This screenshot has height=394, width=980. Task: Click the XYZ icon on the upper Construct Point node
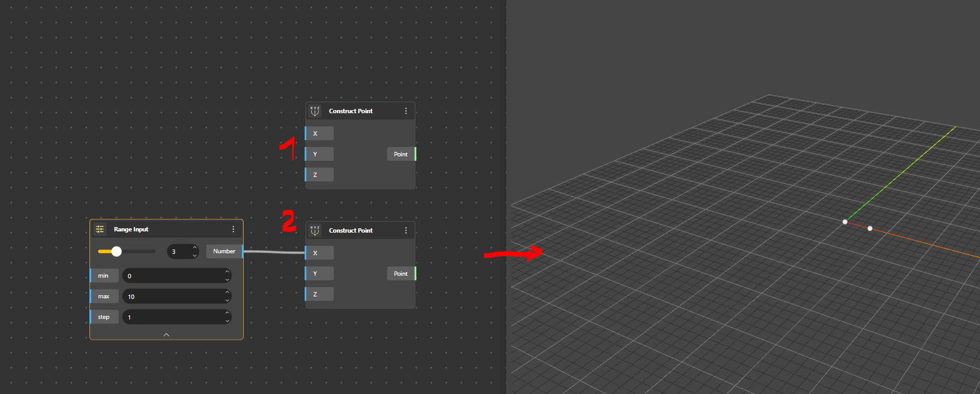(x=315, y=111)
